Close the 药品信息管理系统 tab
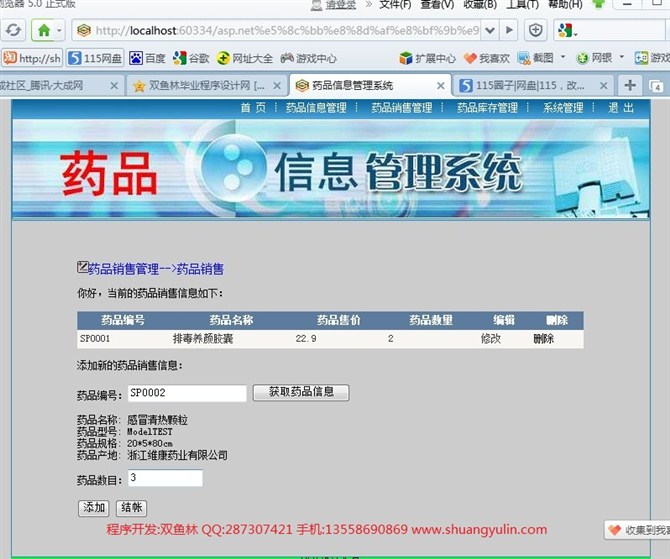 [x=441, y=86]
